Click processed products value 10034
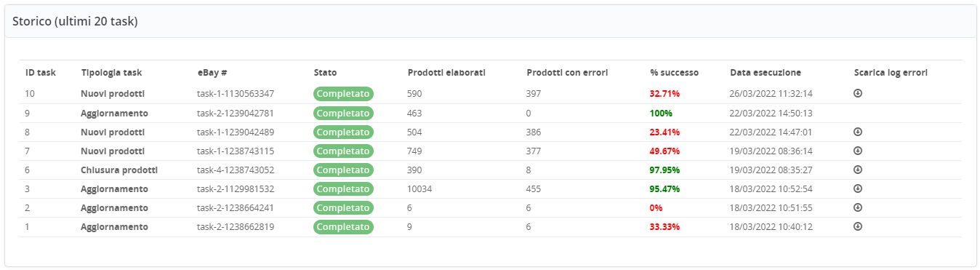The width and height of the screenshot is (980, 270). coord(419,188)
